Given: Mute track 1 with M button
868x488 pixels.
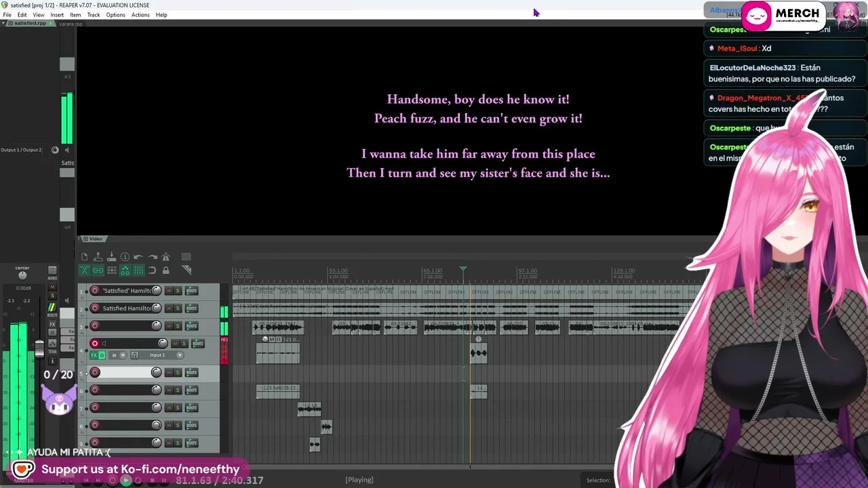Looking at the screenshot, I should tap(169, 291).
